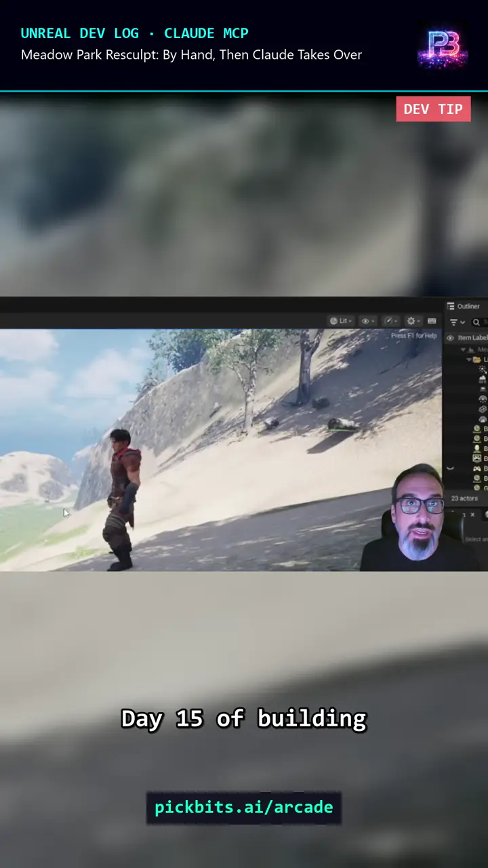Collapse the folder row expander arrow
The height and width of the screenshot is (868, 488).
click(x=469, y=359)
